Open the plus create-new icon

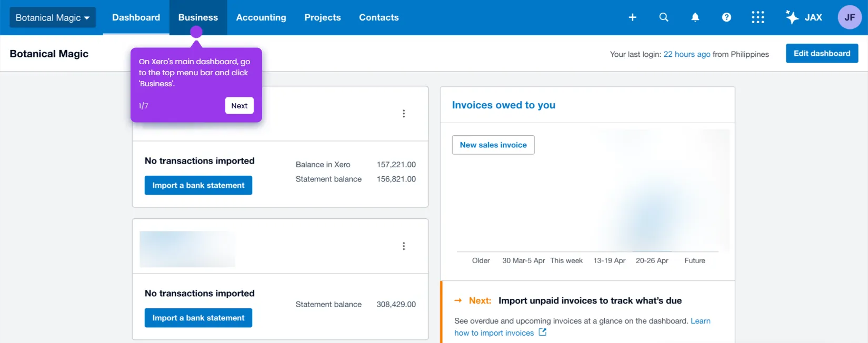632,17
